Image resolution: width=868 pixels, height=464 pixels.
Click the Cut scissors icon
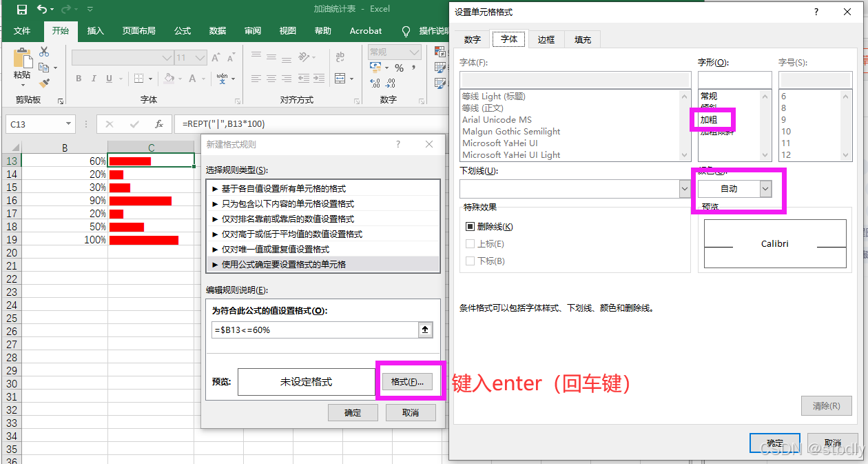(45, 52)
